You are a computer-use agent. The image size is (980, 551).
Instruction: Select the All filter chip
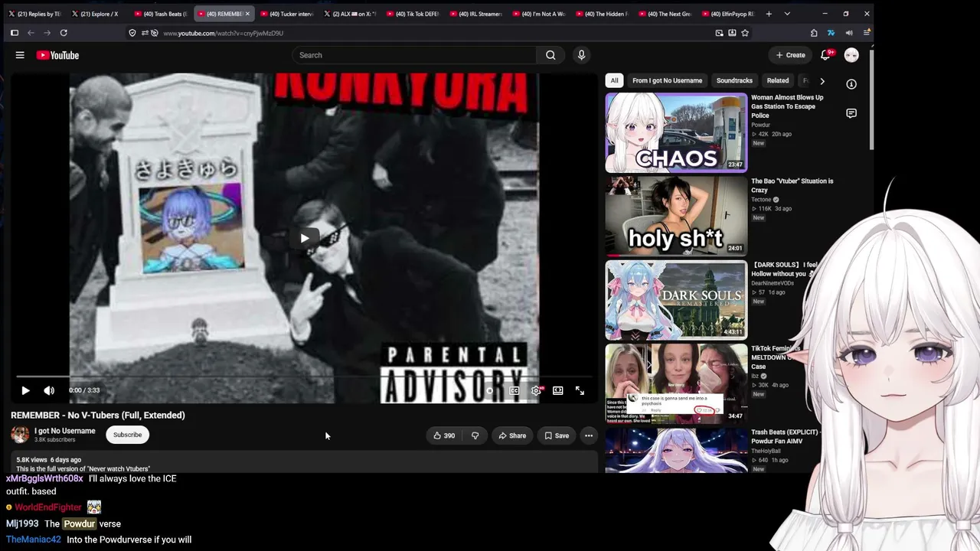614,80
